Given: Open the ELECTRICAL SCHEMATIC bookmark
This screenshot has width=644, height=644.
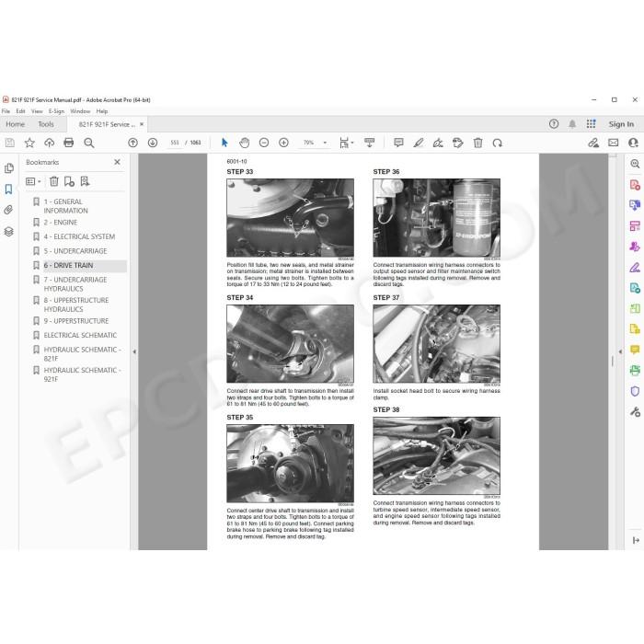Looking at the screenshot, I should 80,335.
